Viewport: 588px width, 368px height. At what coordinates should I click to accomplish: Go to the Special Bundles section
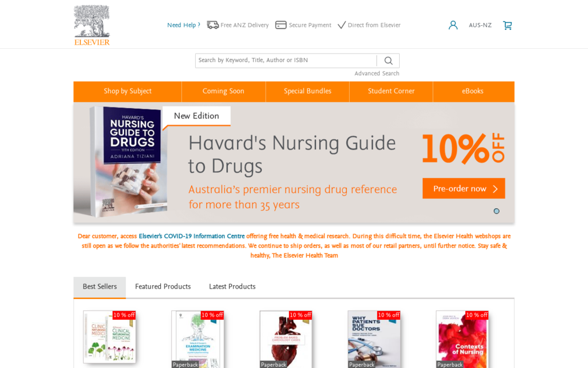[308, 91]
